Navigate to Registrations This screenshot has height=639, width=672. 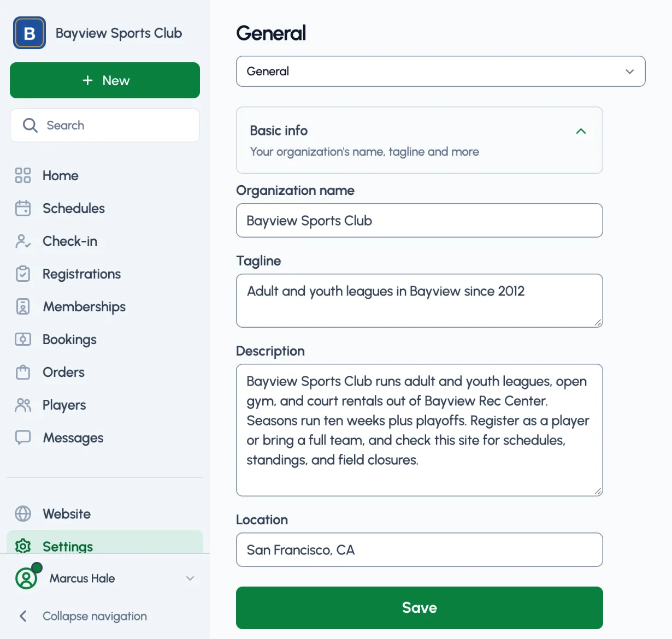click(105, 274)
